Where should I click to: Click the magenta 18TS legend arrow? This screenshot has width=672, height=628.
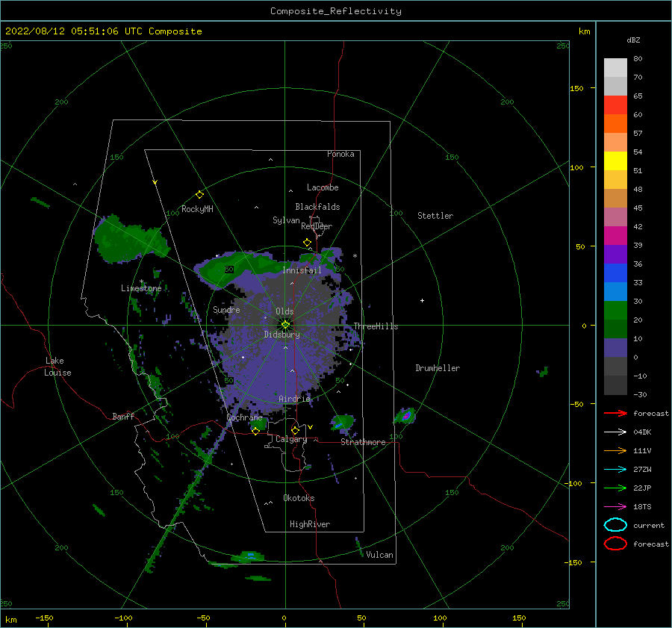click(615, 506)
